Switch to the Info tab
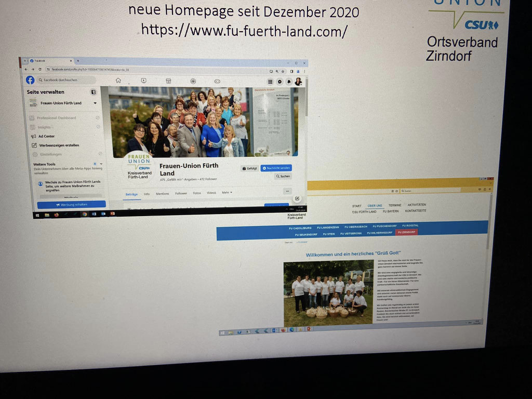This screenshot has width=532, height=399. (x=147, y=194)
